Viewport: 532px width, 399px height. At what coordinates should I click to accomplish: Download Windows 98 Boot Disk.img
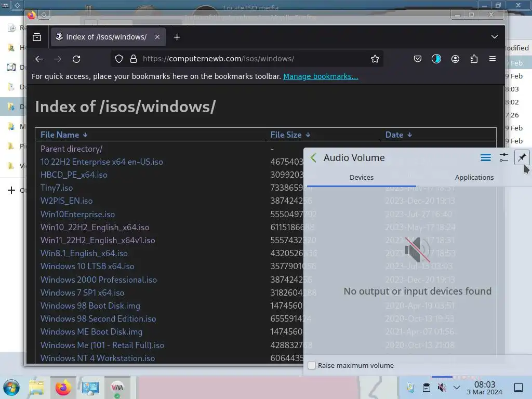pos(90,305)
